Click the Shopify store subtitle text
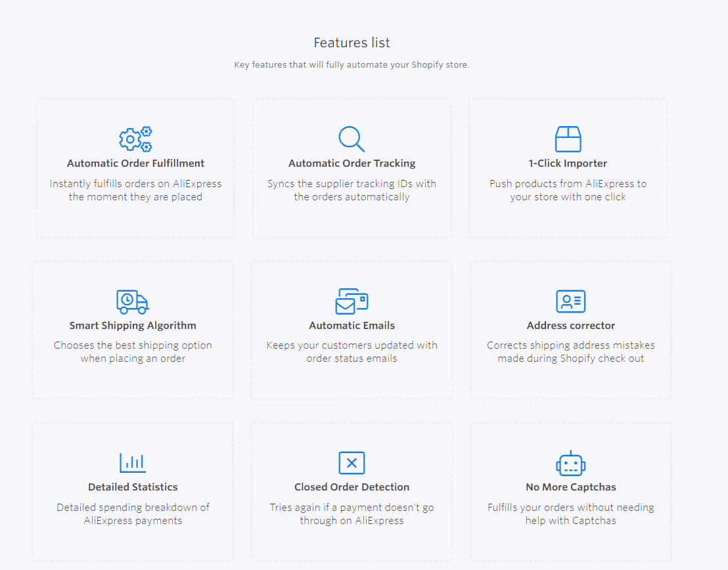Viewport: 728px width, 570px height. [x=352, y=64]
